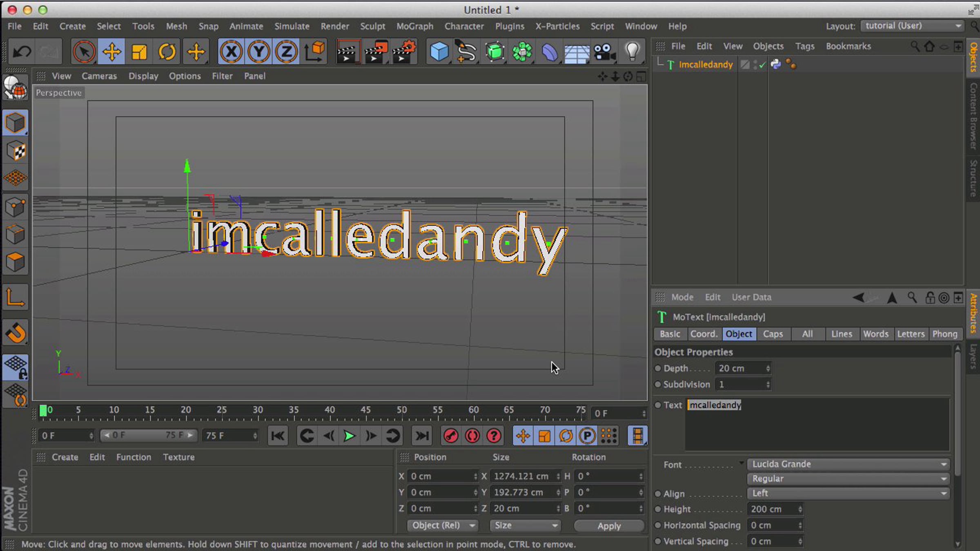
Task: Switch to Polygons mode
Action: tap(16, 262)
